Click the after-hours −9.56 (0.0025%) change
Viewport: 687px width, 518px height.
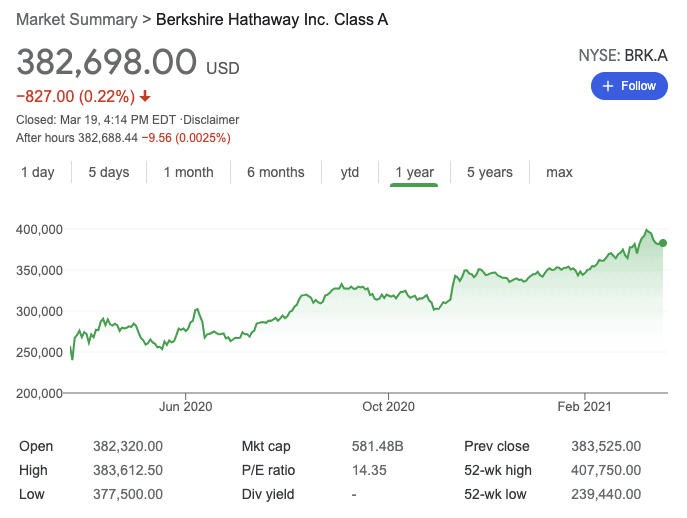point(186,138)
